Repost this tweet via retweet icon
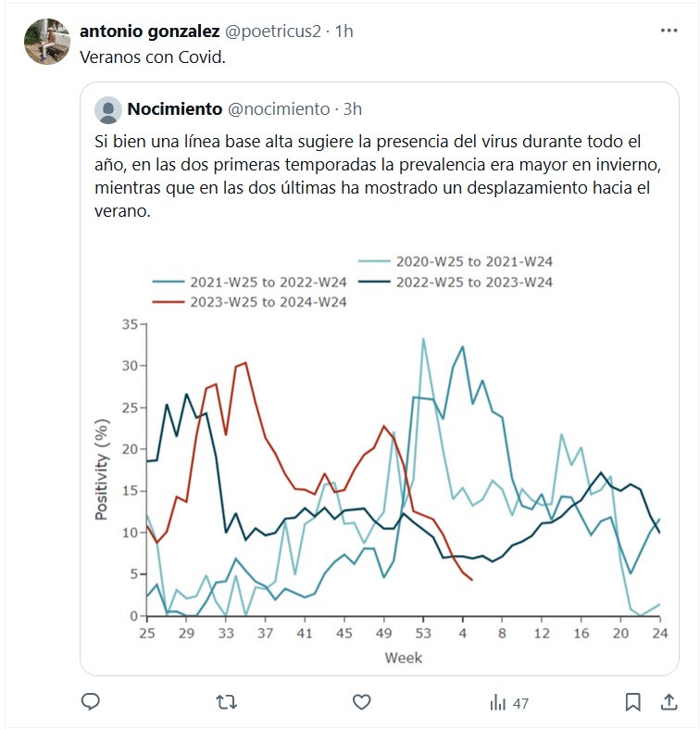The width and height of the screenshot is (700, 730). pyautogui.click(x=225, y=703)
